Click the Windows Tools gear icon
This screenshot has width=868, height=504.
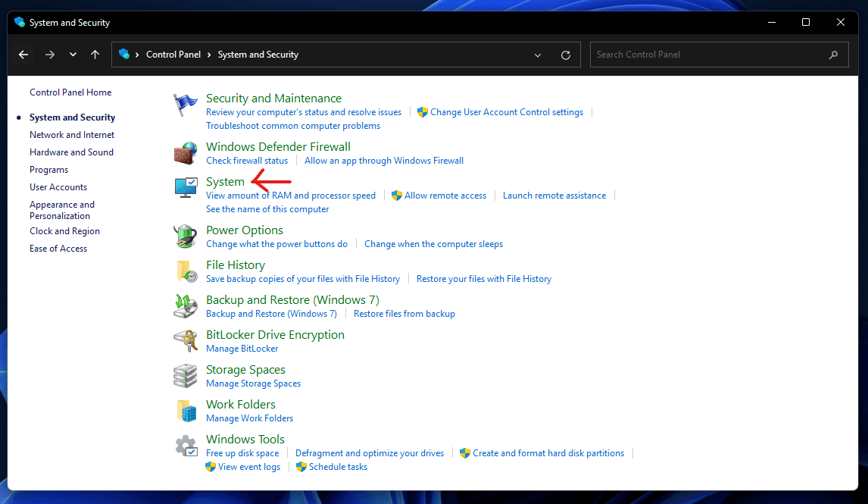pyautogui.click(x=186, y=446)
